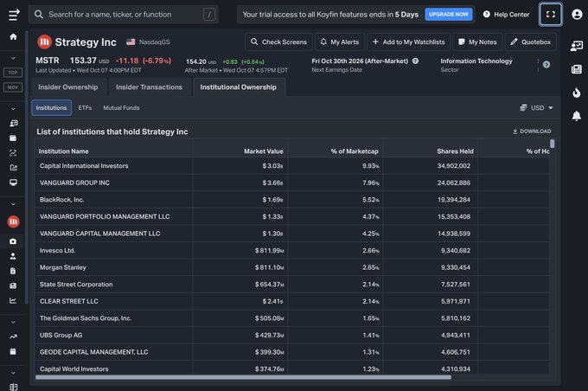The image size is (588, 391).
Task: Open the person ownership icon in sidebar
Action: click(13, 256)
